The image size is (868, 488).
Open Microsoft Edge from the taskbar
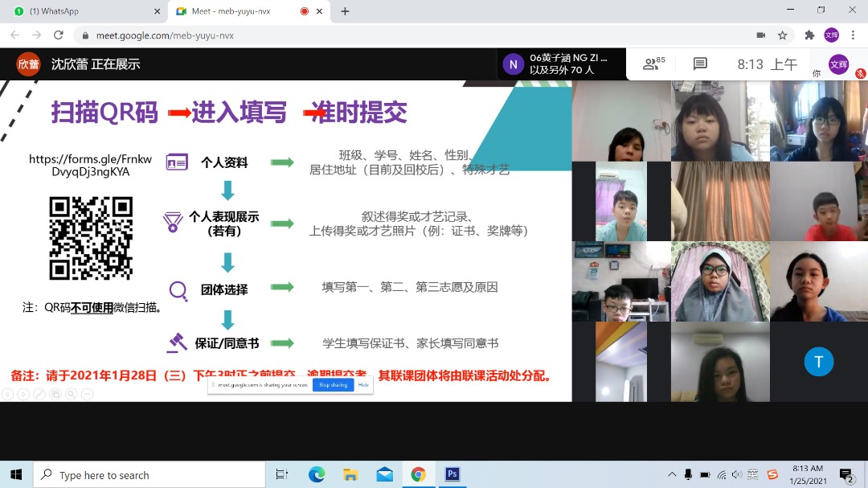pyautogui.click(x=317, y=474)
